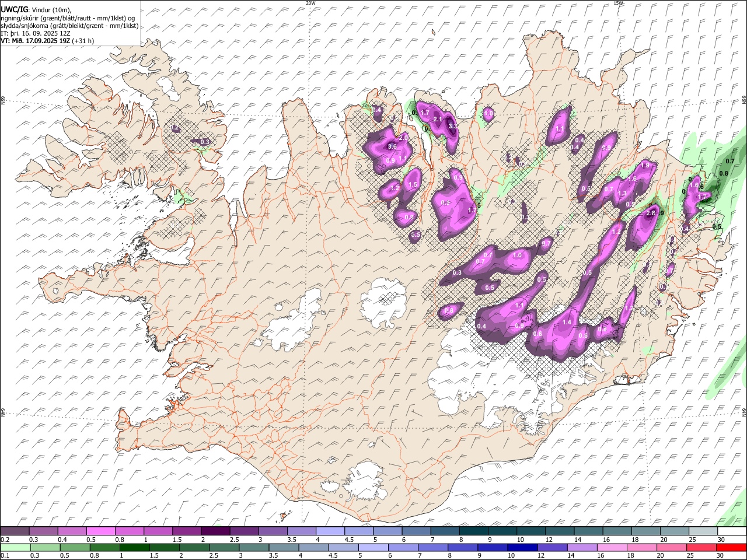Screen dimensions: 747x560
Task: Click the 3.3 snowfall value on the map
Action: pyautogui.click(x=453, y=126)
